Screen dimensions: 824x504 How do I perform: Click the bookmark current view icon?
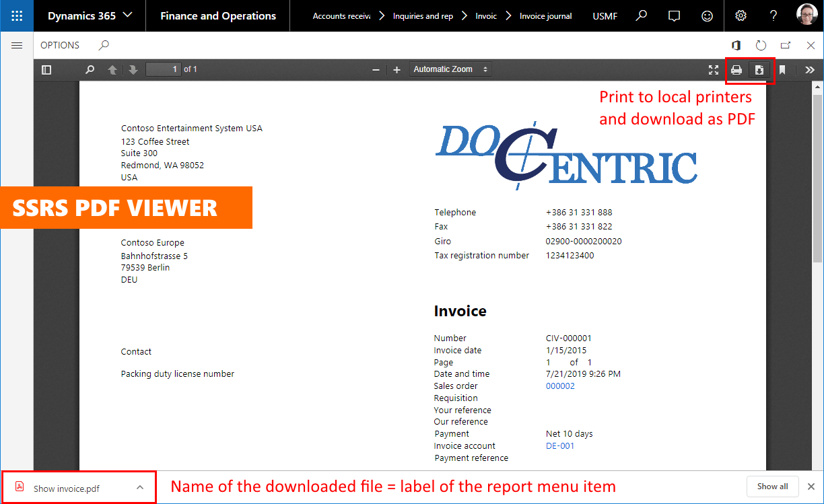(782, 69)
